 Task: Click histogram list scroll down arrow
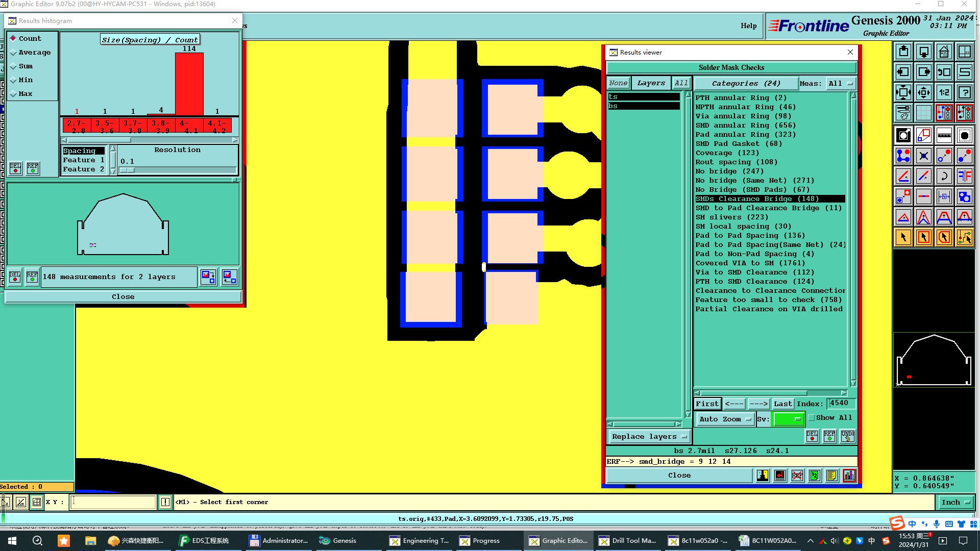pos(113,172)
